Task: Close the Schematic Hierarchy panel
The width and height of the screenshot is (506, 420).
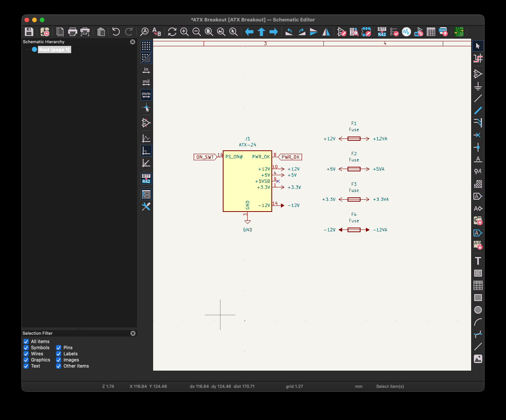Action: [132, 42]
